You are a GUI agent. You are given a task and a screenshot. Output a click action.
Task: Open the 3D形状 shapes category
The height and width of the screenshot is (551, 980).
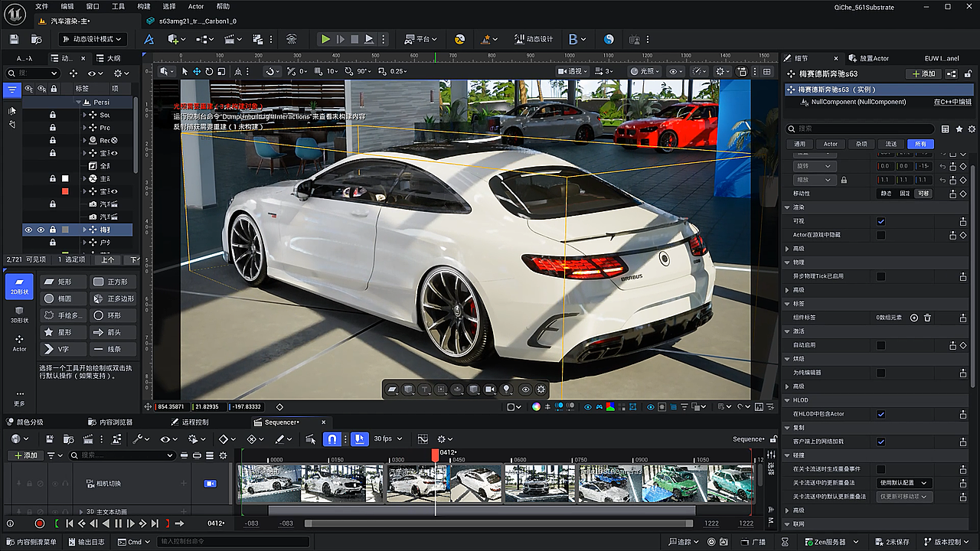[x=19, y=315]
